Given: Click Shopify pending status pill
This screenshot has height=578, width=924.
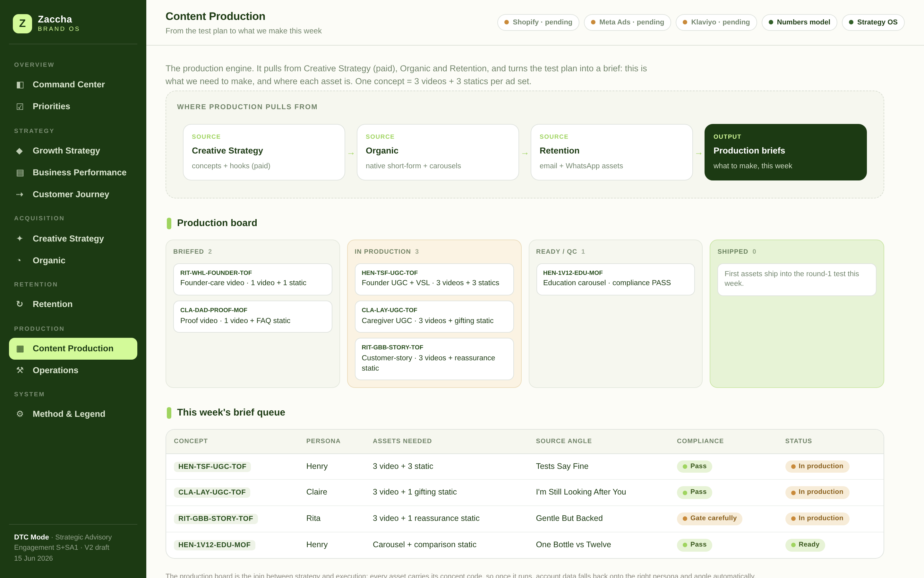Looking at the screenshot, I should point(538,22).
